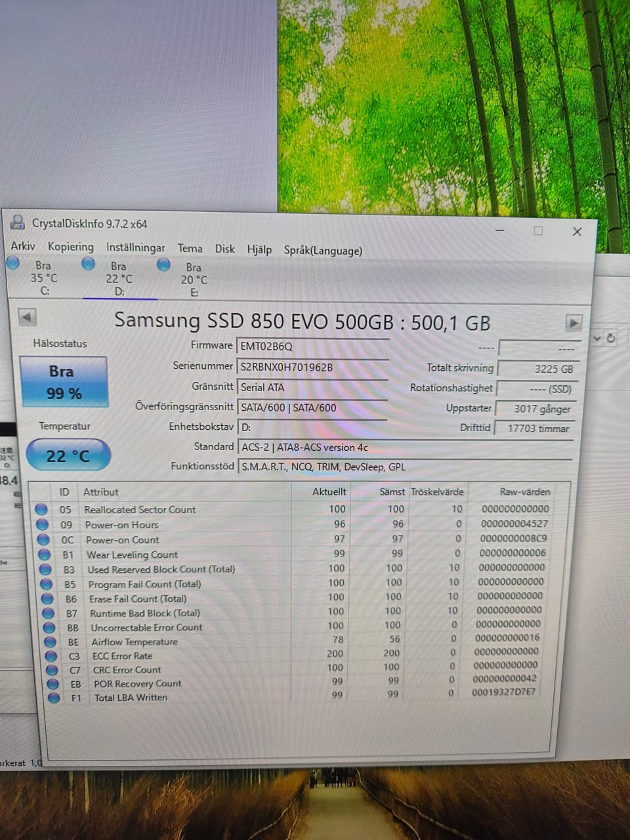Select the Reallocated Sector Count row text
Image resolution: width=630 pixels, height=840 pixels.
(x=140, y=509)
